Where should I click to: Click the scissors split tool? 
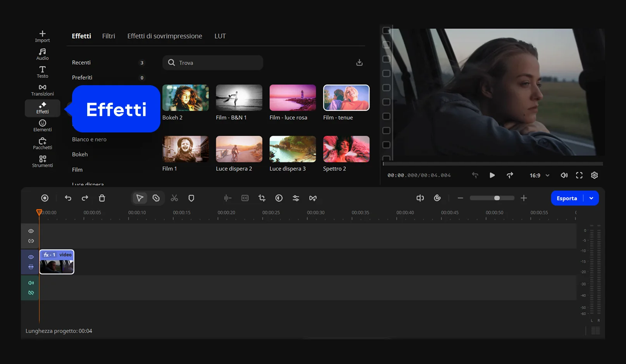tap(174, 198)
